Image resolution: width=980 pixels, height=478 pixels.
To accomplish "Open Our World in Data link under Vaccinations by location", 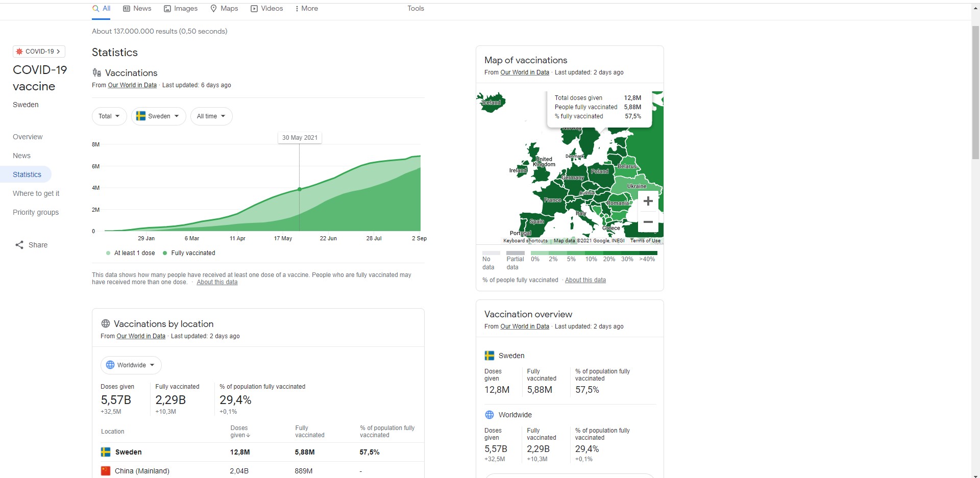I will [x=141, y=336].
